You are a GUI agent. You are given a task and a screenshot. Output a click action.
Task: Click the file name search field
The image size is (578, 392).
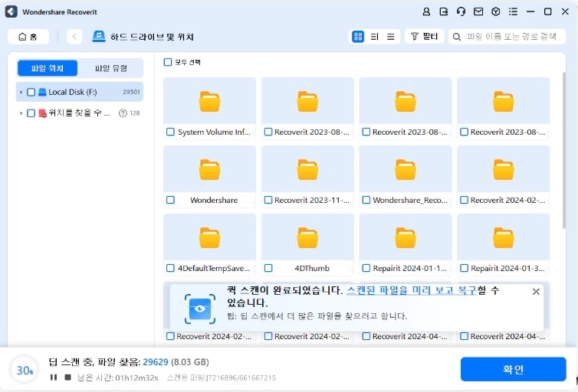pyautogui.click(x=507, y=37)
